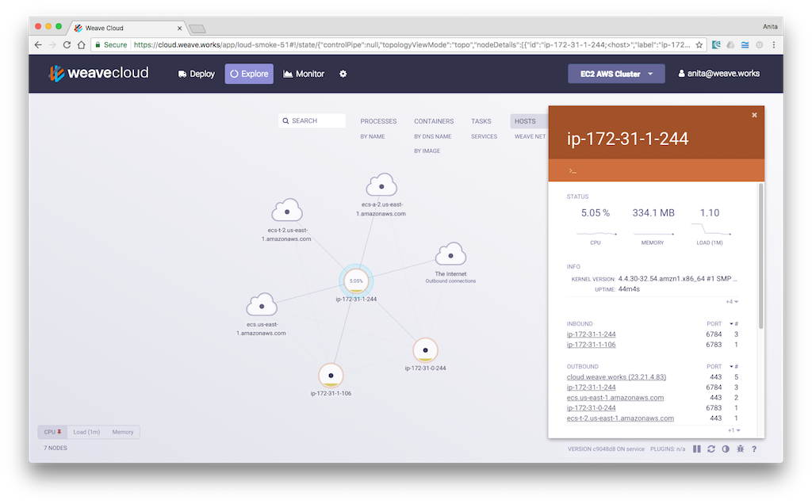Select the ip-172-31-1-244 host node

(x=356, y=281)
